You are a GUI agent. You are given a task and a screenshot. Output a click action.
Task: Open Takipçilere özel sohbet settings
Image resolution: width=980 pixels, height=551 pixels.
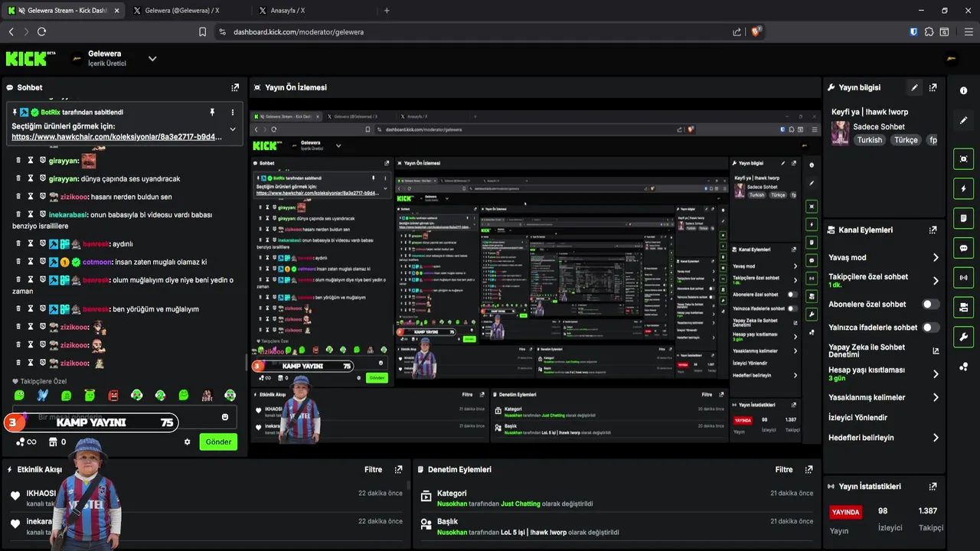coord(883,281)
